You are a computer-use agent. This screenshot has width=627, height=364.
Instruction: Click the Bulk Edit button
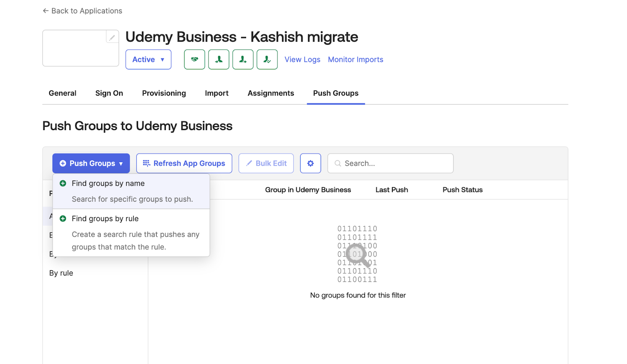(266, 163)
